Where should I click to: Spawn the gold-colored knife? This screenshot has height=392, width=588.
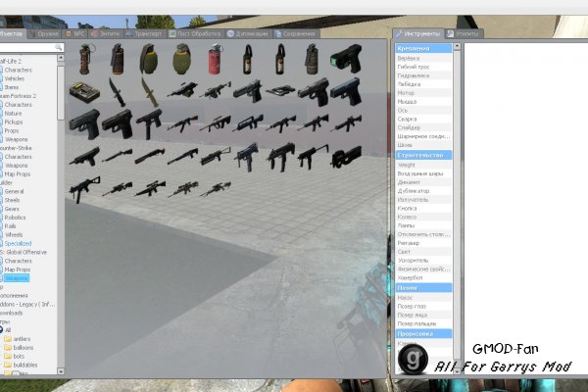[150, 92]
